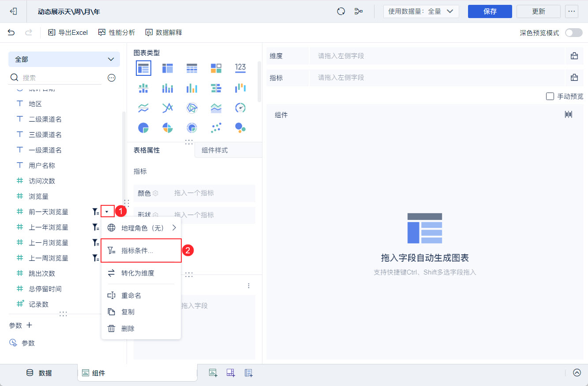The height and width of the screenshot is (386, 588).
Task: Click the exit back icon beside the title
Action: tap(13, 11)
